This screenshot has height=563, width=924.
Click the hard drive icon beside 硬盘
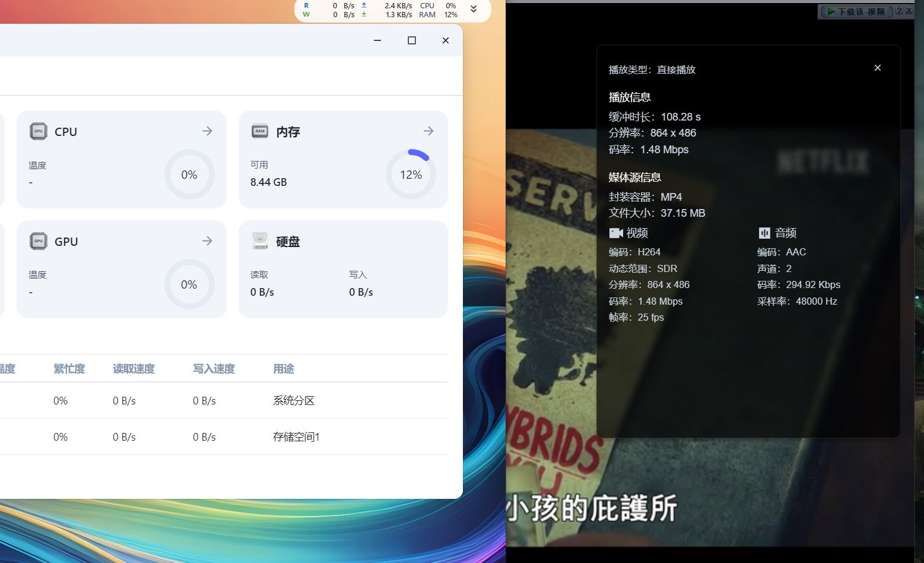click(x=260, y=241)
